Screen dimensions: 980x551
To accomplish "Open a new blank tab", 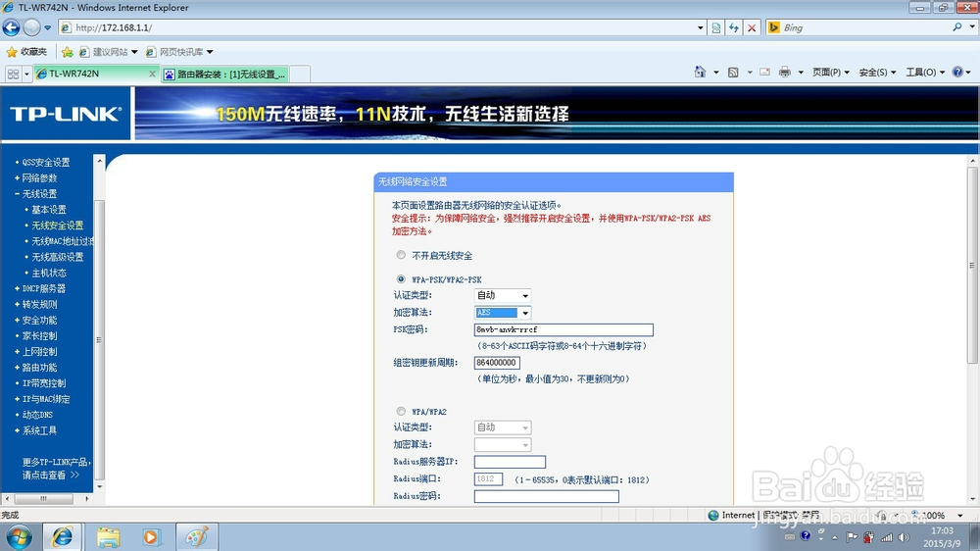I will (300, 75).
